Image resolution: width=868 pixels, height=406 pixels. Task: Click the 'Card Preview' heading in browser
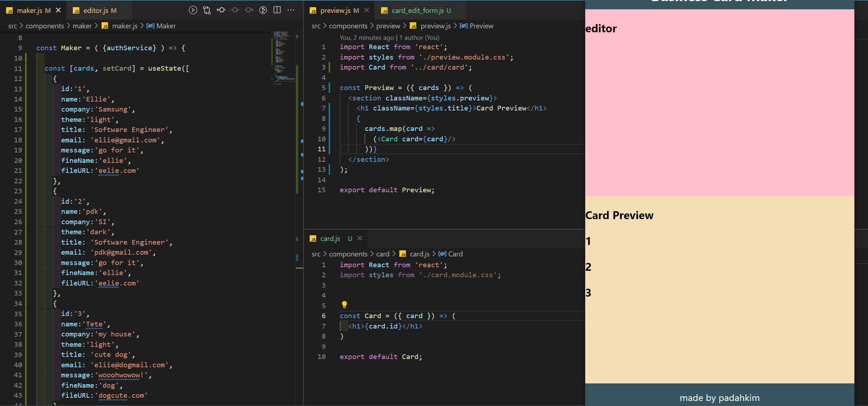pyautogui.click(x=619, y=215)
